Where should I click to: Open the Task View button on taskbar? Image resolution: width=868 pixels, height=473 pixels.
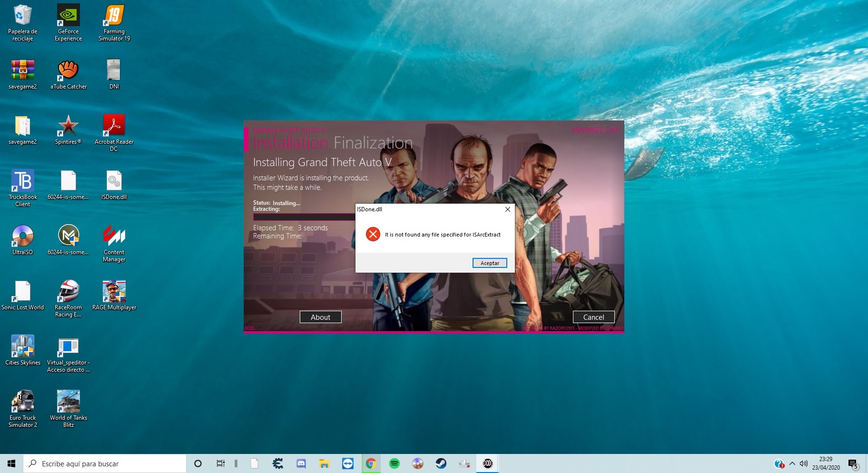[220, 463]
